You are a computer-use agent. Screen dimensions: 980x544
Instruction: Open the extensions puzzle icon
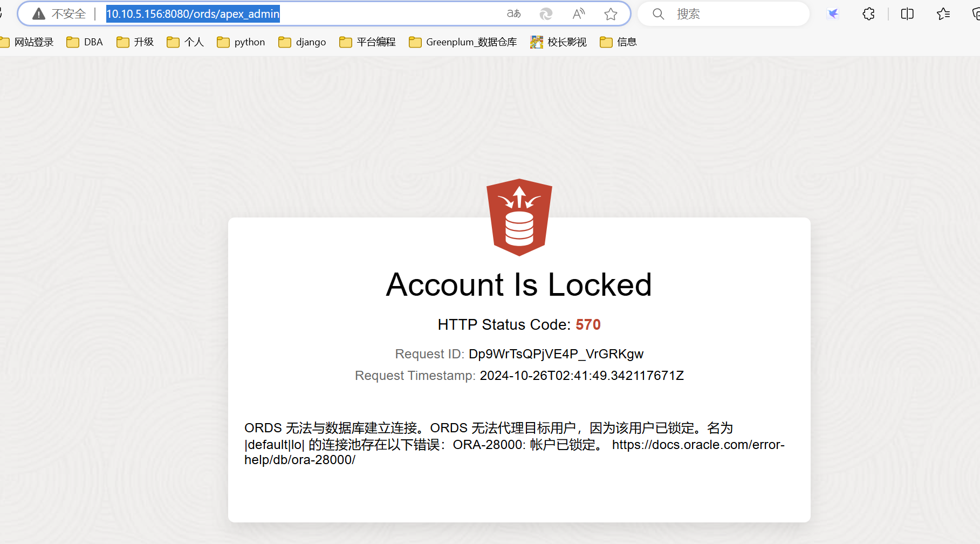click(x=868, y=14)
